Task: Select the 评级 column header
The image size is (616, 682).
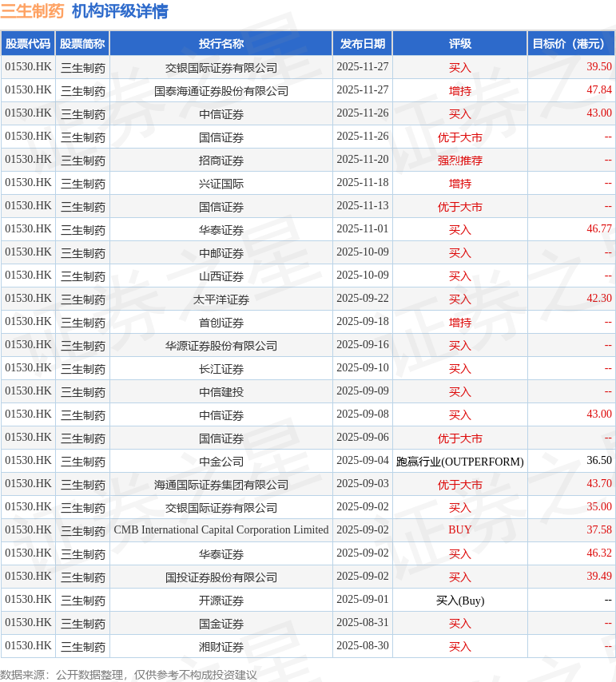Action: (460, 43)
